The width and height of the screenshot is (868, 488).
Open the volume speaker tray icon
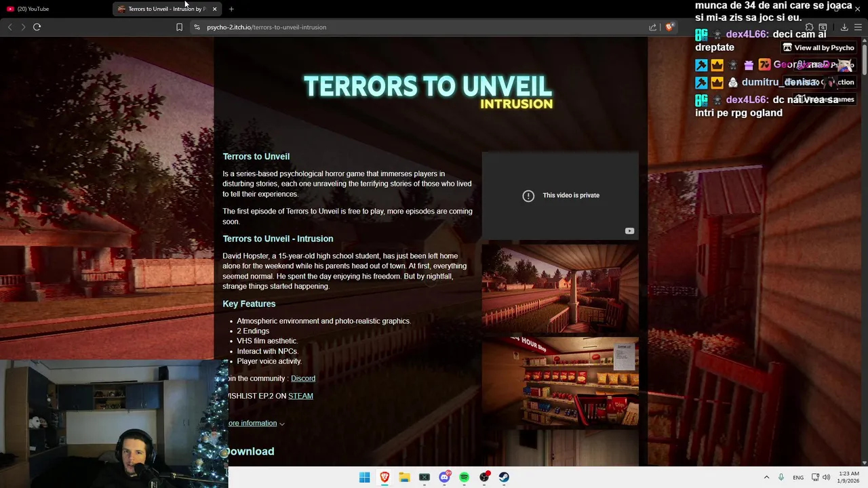pyautogui.click(x=826, y=477)
